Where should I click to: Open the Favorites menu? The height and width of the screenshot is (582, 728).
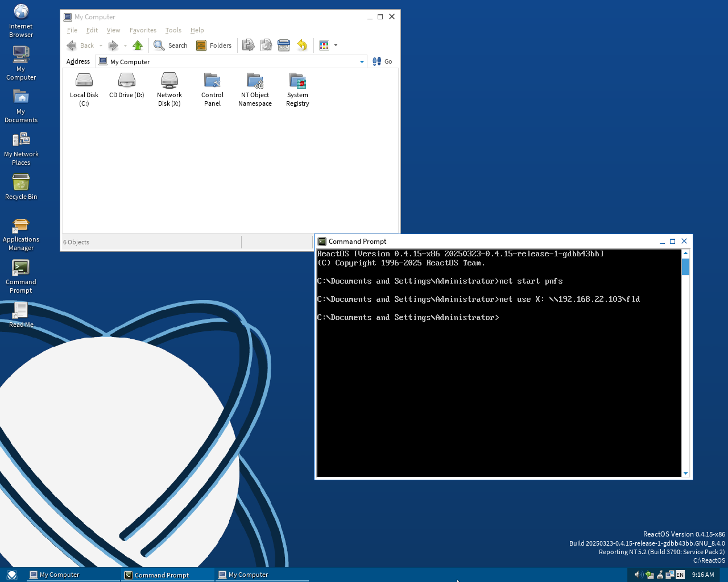(143, 30)
